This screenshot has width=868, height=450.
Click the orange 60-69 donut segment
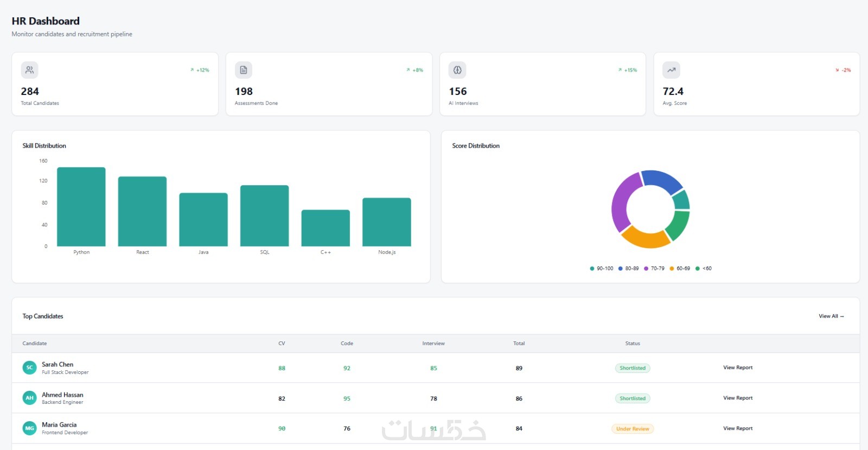point(644,237)
